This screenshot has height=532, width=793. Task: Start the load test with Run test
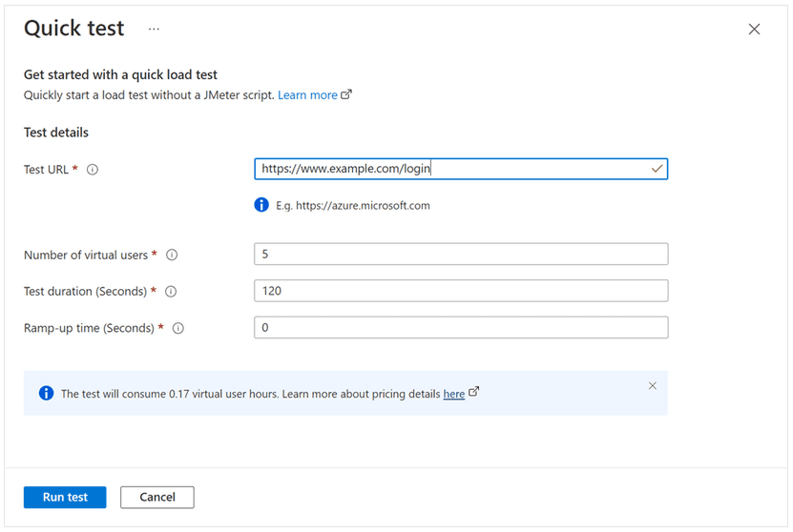[x=65, y=497]
